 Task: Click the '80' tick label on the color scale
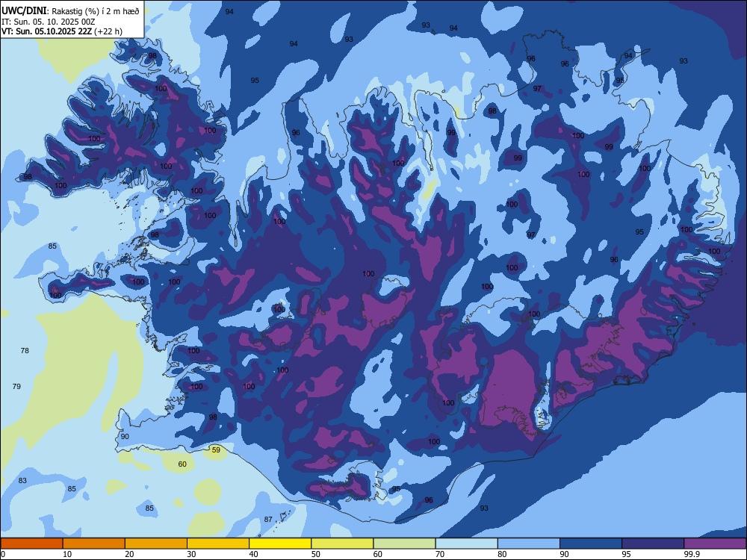point(502,554)
